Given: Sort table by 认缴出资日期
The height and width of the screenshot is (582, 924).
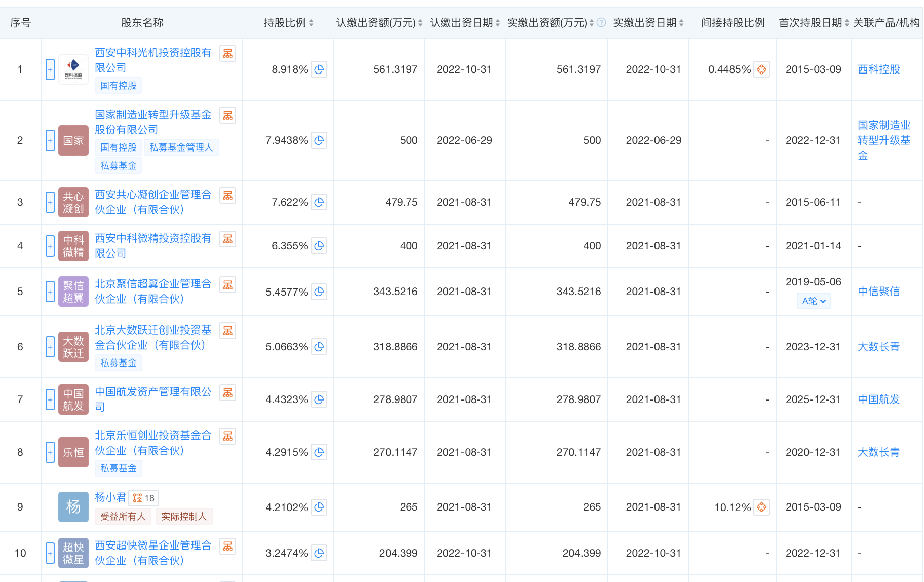Looking at the screenshot, I should [x=498, y=23].
